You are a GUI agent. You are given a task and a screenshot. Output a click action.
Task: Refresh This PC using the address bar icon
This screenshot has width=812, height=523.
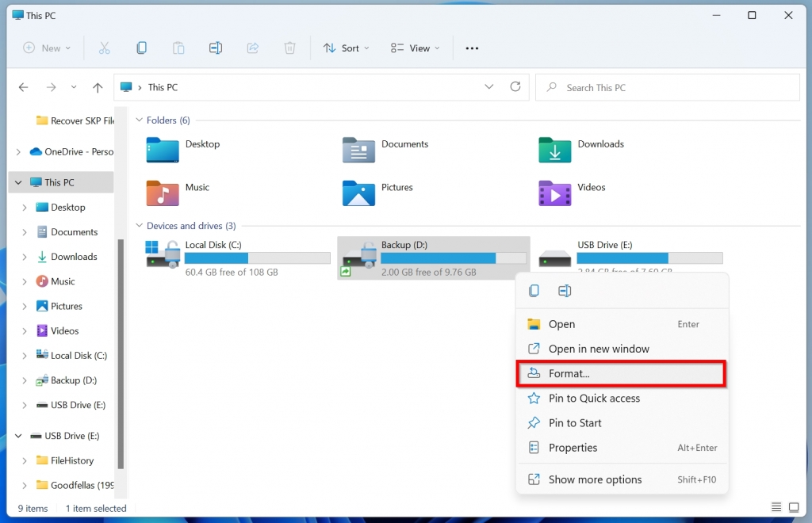515,87
